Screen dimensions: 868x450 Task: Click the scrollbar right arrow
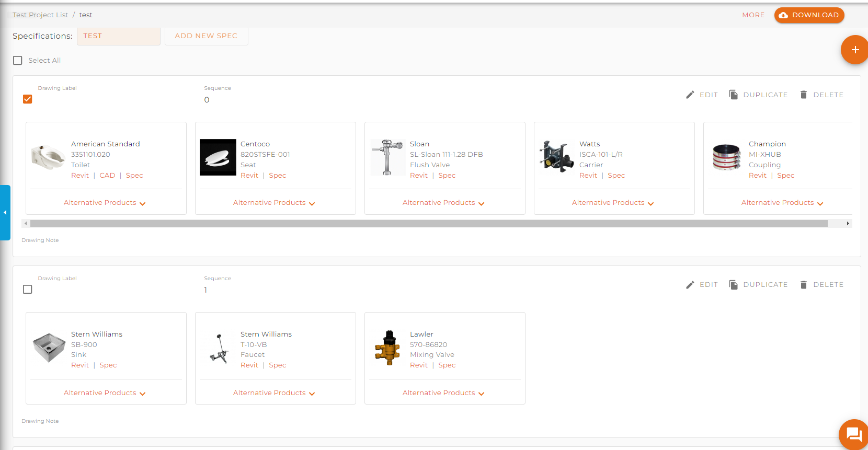click(x=848, y=223)
